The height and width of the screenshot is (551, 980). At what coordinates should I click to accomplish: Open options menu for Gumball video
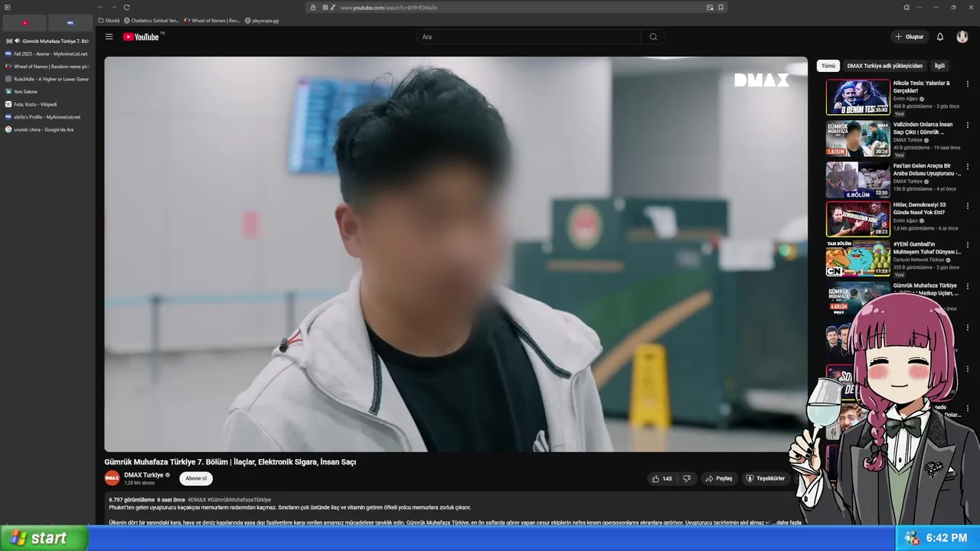(967, 246)
